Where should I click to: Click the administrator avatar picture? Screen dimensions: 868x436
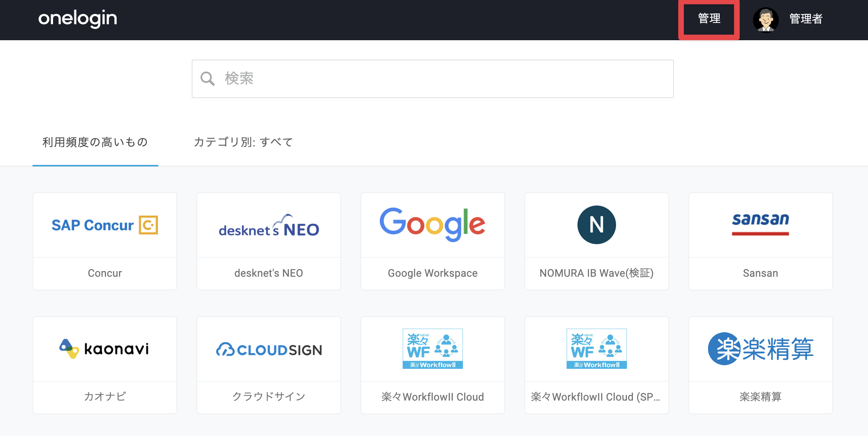click(766, 19)
